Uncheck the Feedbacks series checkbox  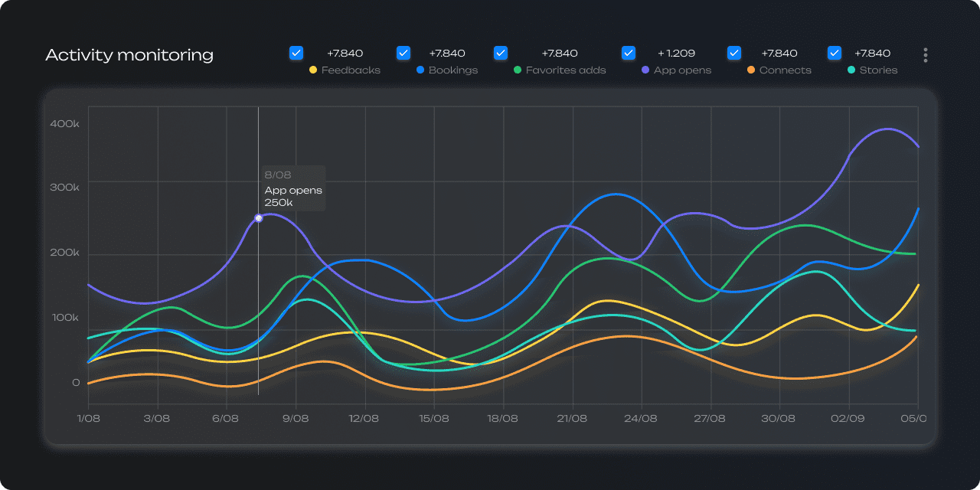click(296, 53)
